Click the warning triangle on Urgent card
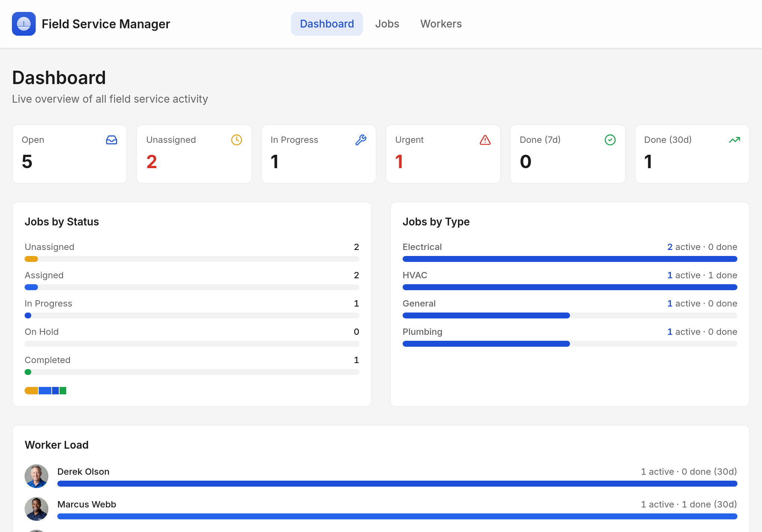The height and width of the screenshot is (532, 762). pos(485,140)
